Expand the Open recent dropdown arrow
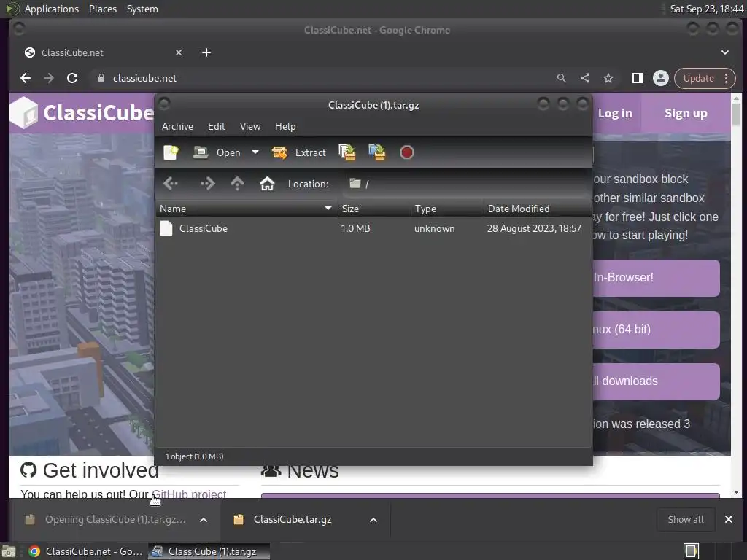This screenshot has height=560, width=747. [255, 152]
